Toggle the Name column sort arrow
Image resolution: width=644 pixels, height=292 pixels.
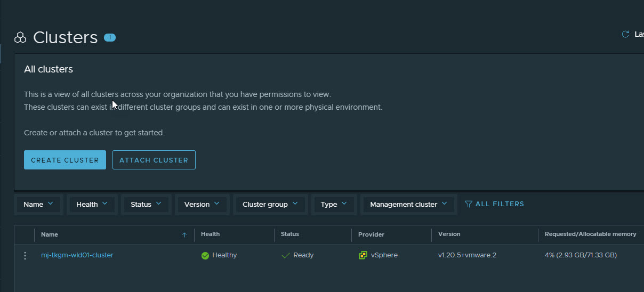184,234
